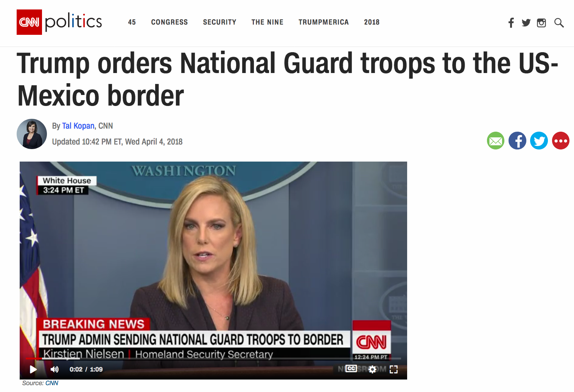The image size is (574, 392).
Task: Share article on Twitter circle icon
Action: 539,141
